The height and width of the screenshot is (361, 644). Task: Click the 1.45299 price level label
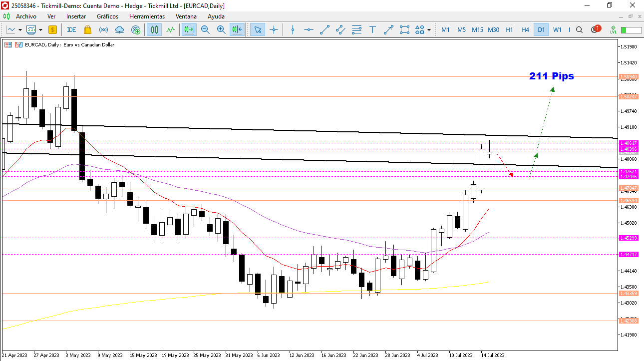pos(629,238)
